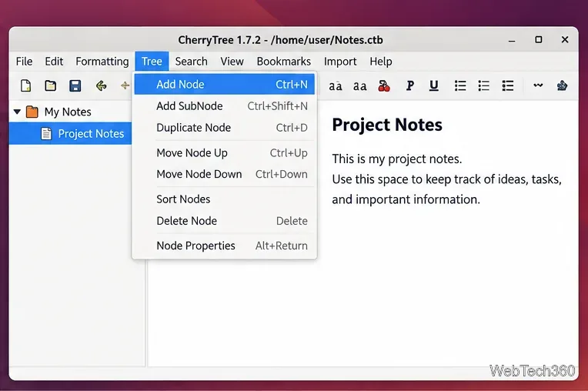Open the Import menu
This screenshot has width=588, height=391.
tap(340, 62)
